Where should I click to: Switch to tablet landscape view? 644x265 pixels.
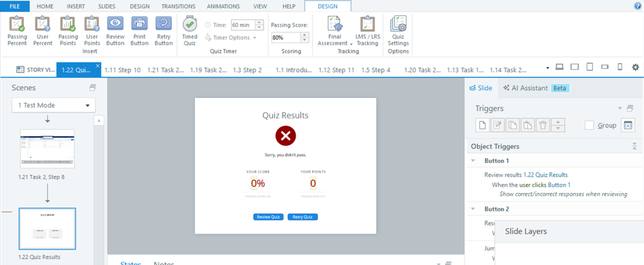pyautogui.click(x=574, y=67)
